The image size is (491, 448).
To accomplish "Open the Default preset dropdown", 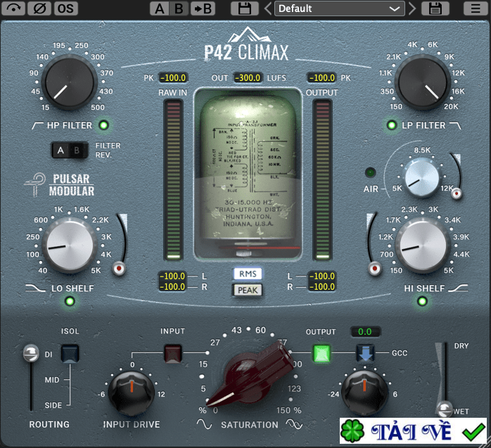I will click(x=340, y=8).
